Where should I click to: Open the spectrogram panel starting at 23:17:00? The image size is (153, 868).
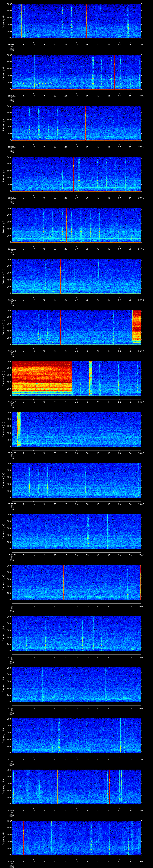pos(76,72)
